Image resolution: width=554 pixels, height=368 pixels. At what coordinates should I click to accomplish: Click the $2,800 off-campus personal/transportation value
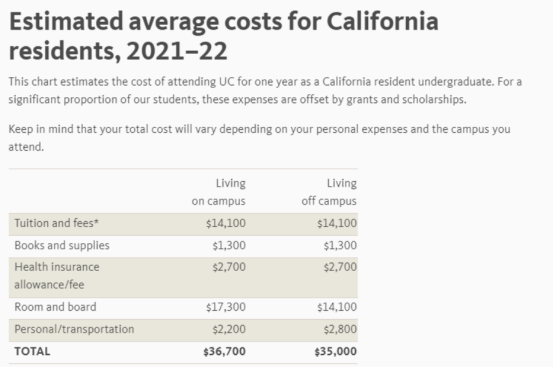pos(340,330)
